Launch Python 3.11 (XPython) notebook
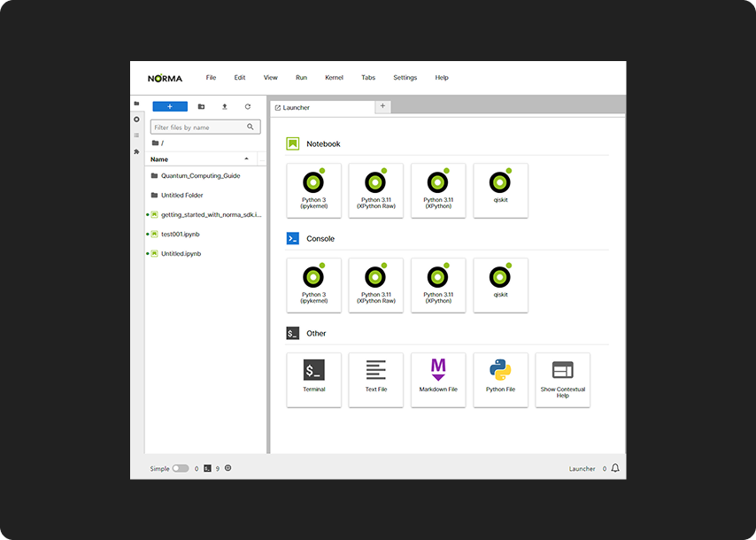Screen dimensions: 756x540 (438, 190)
